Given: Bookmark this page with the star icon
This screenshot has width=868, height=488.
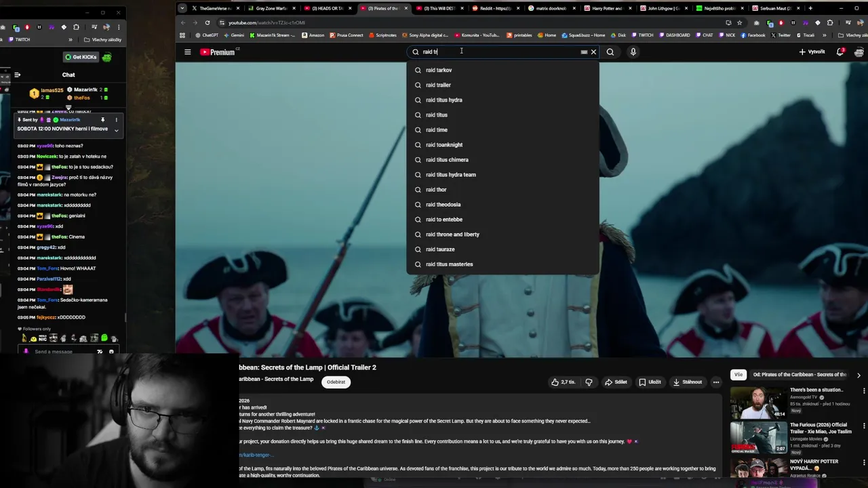Looking at the screenshot, I should 739,22.
